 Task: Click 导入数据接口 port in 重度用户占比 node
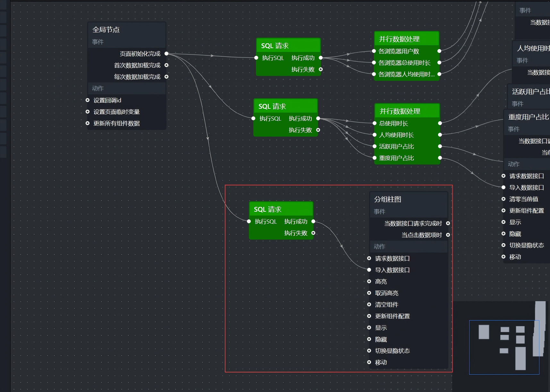point(503,187)
